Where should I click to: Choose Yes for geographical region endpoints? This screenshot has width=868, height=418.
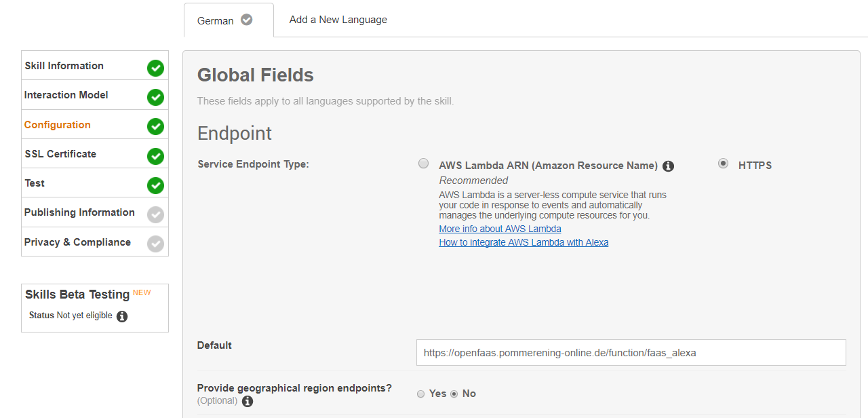click(421, 394)
